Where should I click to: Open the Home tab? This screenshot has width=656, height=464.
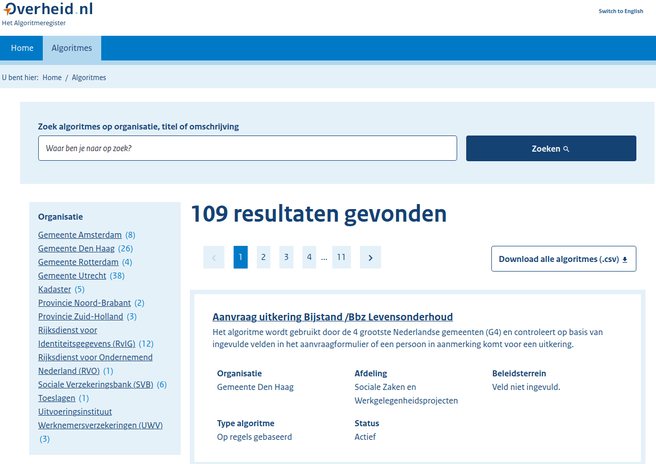(22, 48)
